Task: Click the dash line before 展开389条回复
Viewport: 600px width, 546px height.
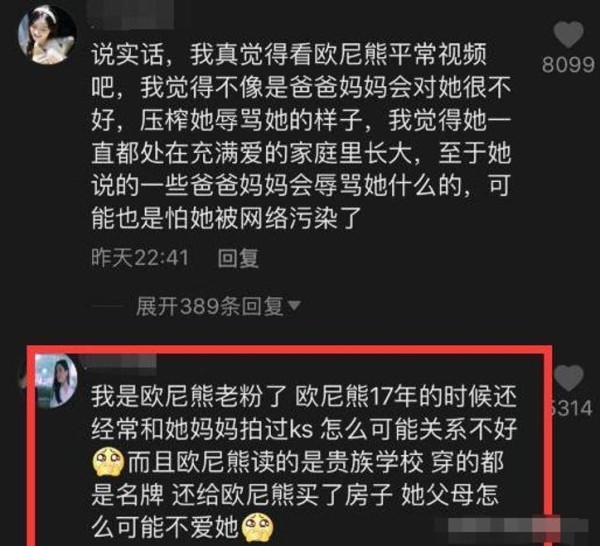Action: click(x=108, y=306)
